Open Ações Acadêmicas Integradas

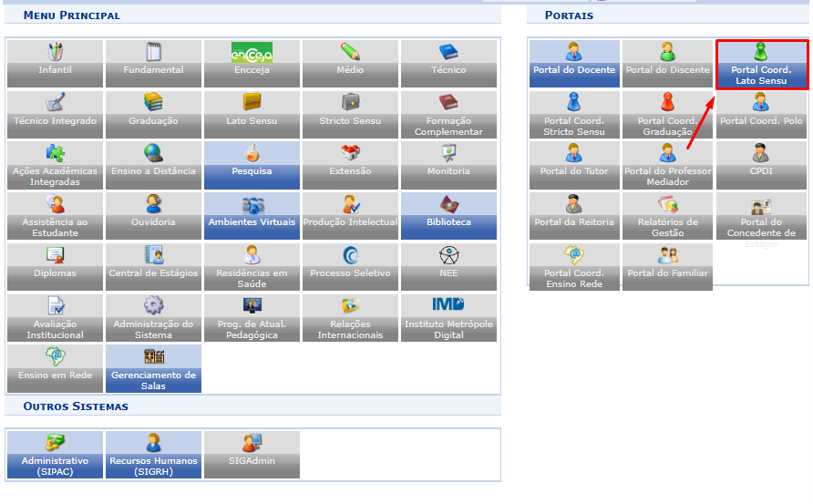coord(55,165)
